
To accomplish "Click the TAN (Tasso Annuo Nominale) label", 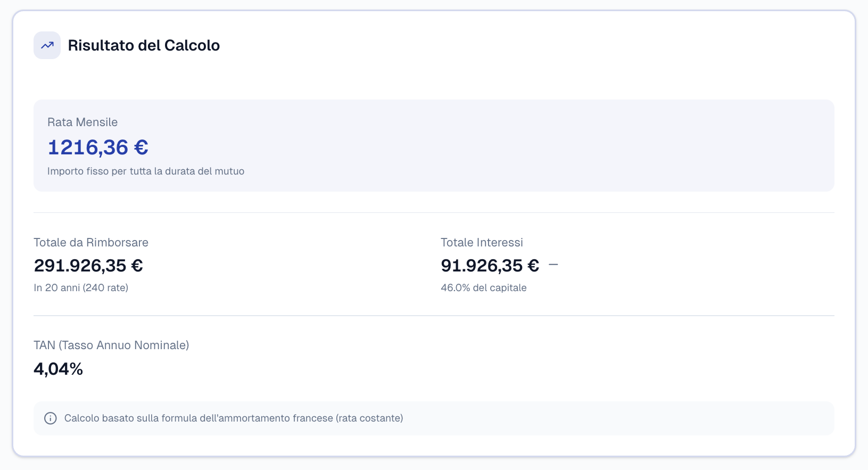I will pyautogui.click(x=111, y=345).
